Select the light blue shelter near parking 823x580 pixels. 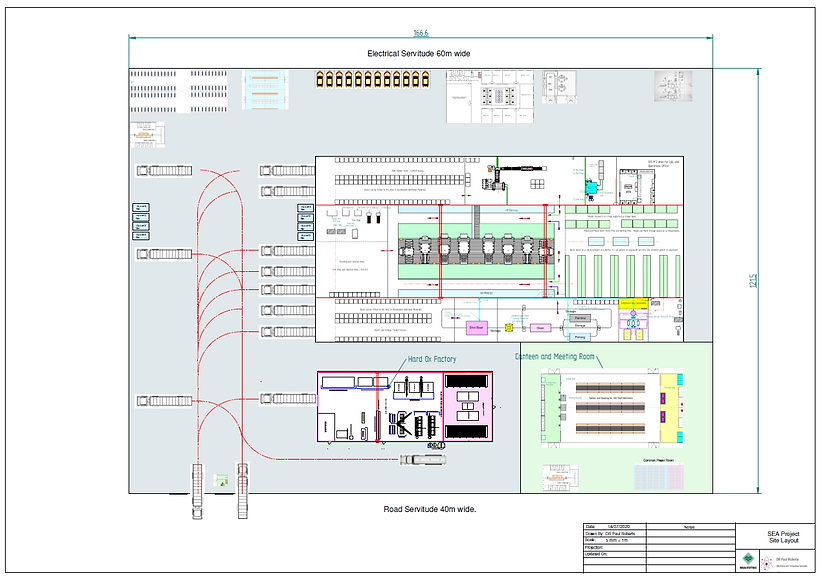point(265,90)
